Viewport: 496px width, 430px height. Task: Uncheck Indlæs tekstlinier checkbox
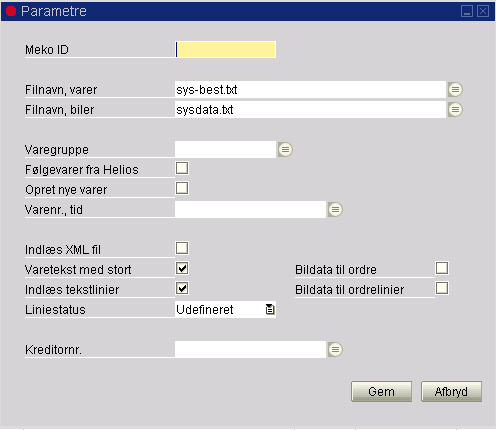182,288
